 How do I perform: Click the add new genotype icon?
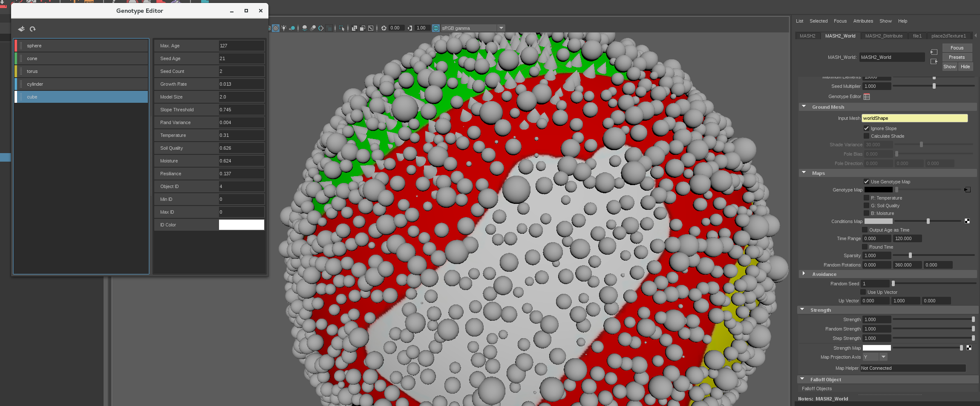[21, 29]
